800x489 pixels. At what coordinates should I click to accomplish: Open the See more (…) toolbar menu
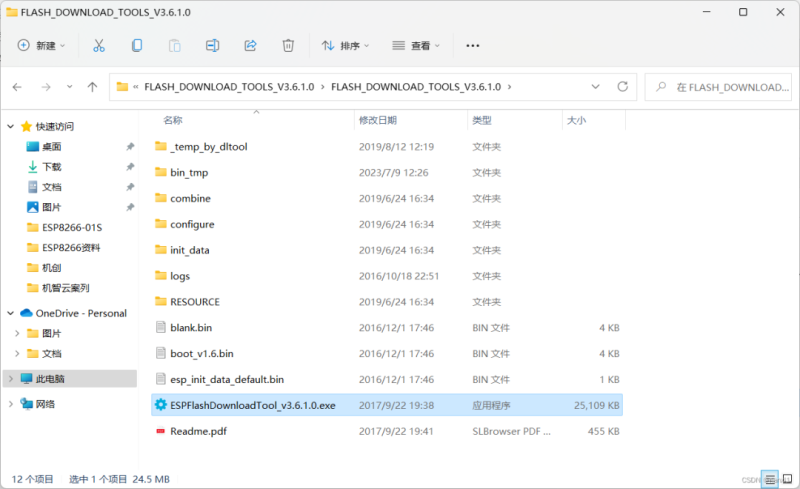click(x=473, y=46)
